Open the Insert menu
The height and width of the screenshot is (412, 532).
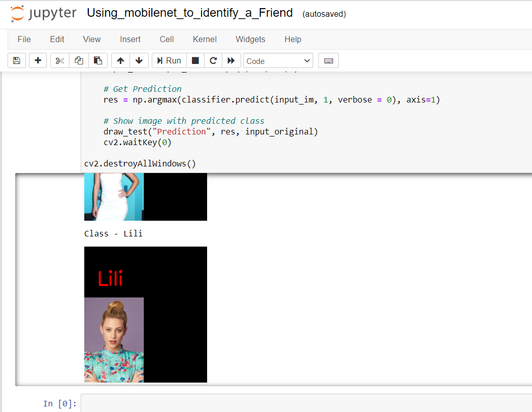130,40
